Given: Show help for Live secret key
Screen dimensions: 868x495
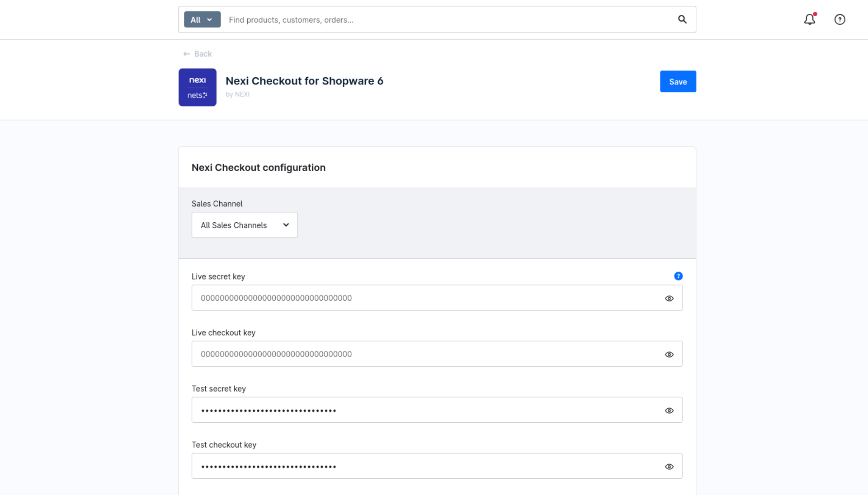Looking at the screenshot, I should point(678,276).
